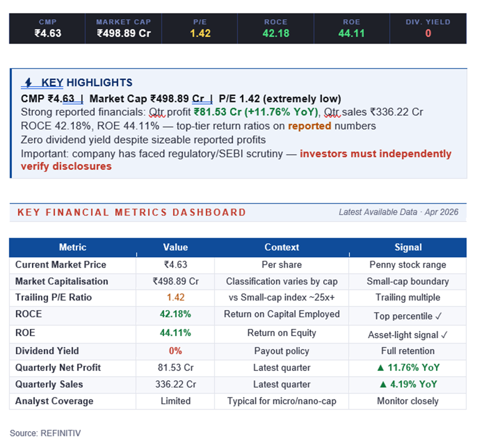
Task: Click the Latest Available Data Apr 2026 label
Action: (x=399, y=212)
